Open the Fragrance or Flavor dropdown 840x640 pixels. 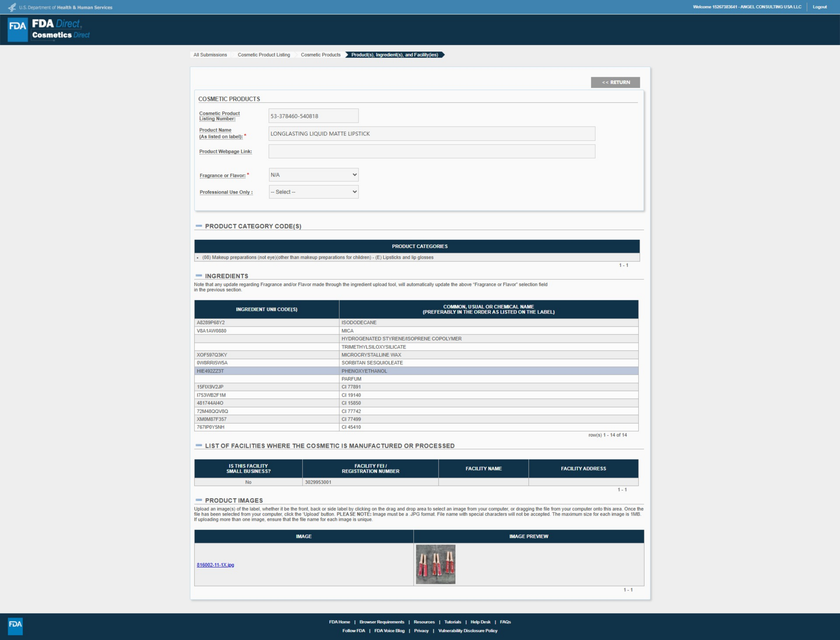(x=313, y=175)
